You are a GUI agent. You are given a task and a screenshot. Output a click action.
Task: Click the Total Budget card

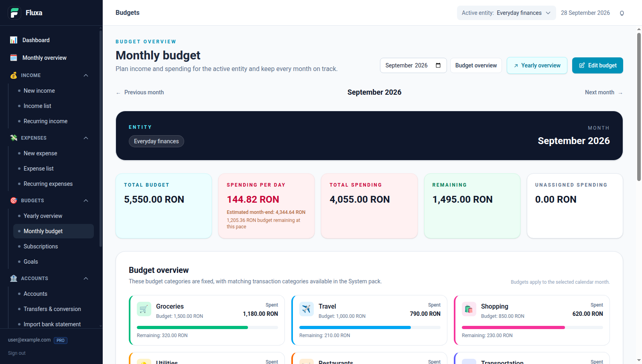[164, 206]
